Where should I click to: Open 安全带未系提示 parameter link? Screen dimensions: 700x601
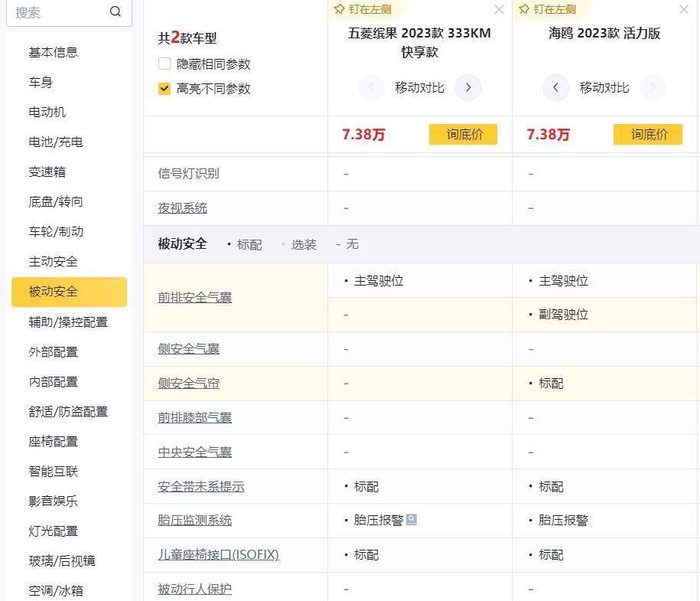[x=201, y=487]
